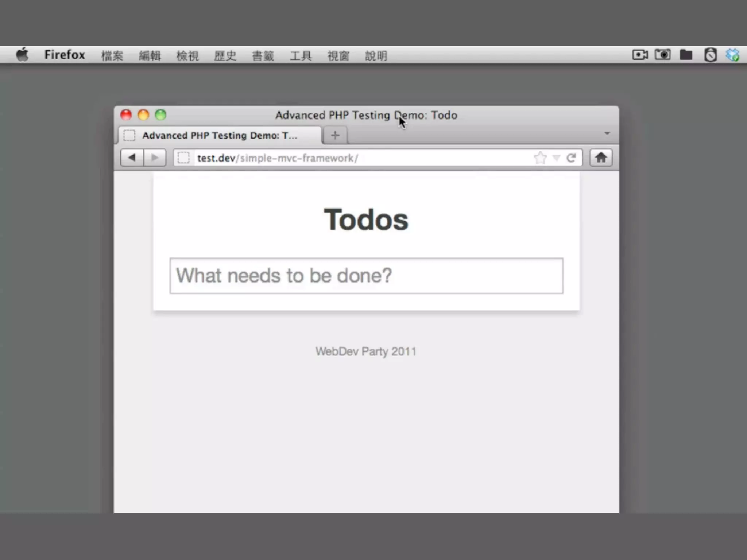Screen dimensions: 747x560
Task: Open the 工具 tools menu
Action: coord(301,56)
